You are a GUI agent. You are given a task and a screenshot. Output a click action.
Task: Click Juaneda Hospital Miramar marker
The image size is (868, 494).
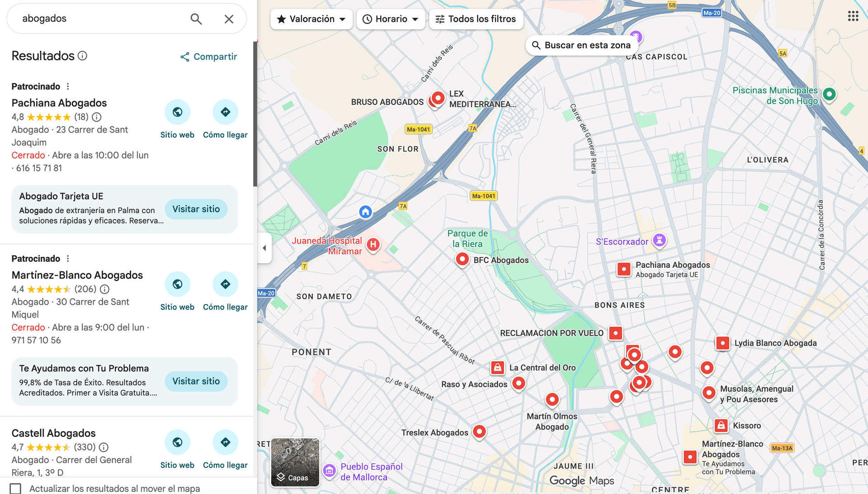pyautogui.click(x=373, y=245)
